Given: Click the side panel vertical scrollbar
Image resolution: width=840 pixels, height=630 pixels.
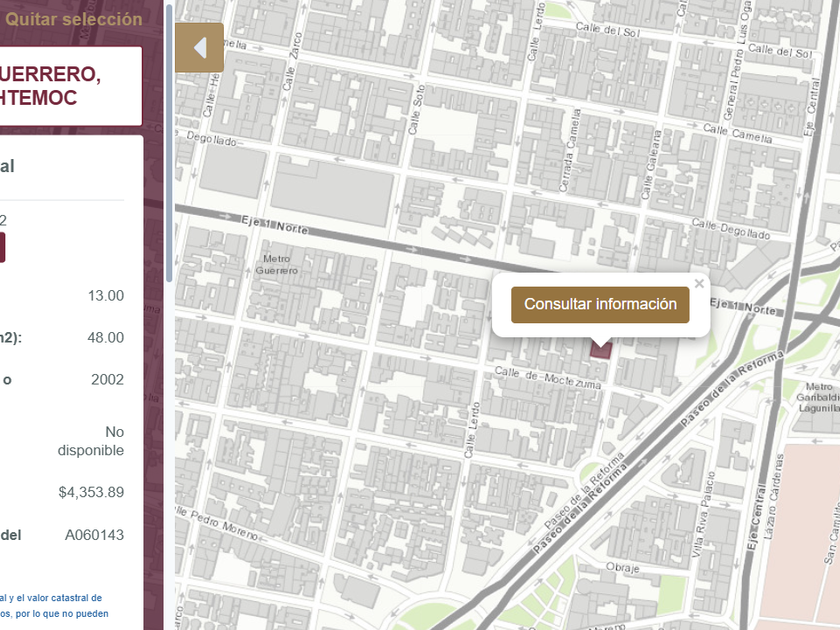Looking at the screenshot, I should pos(169,144).
